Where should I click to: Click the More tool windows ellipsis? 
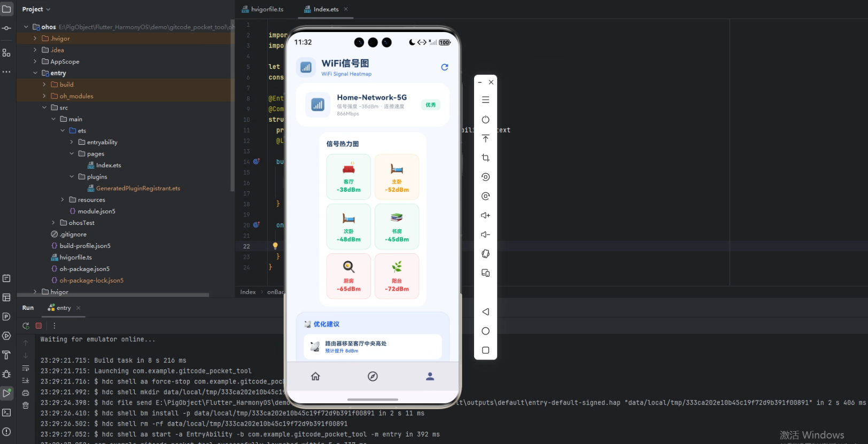tap(6, 72)
